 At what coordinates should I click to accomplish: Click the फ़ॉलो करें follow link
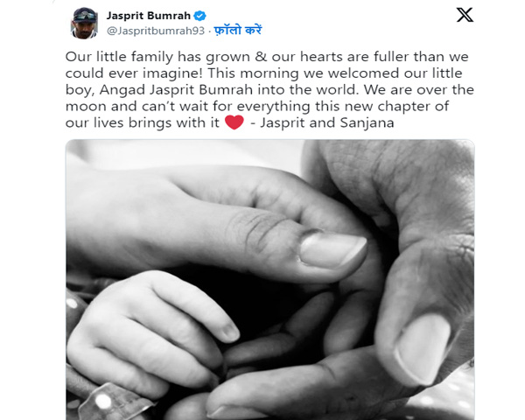click(x=238, y=30)
